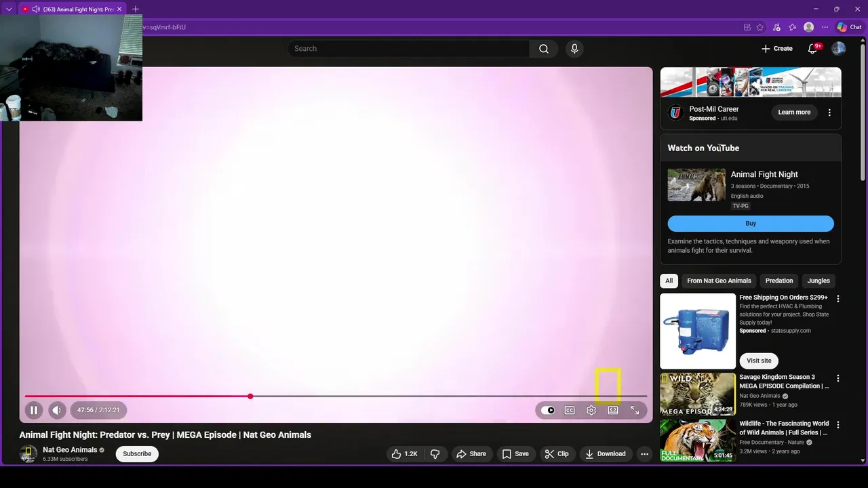Open the player settings gear
This screenshot has height=488, width=868.
click(x=591, y=410)
